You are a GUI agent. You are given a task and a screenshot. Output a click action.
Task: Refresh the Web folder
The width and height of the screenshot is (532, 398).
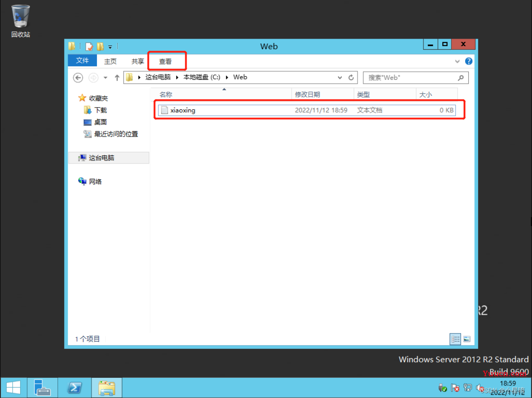coord(351,78)
